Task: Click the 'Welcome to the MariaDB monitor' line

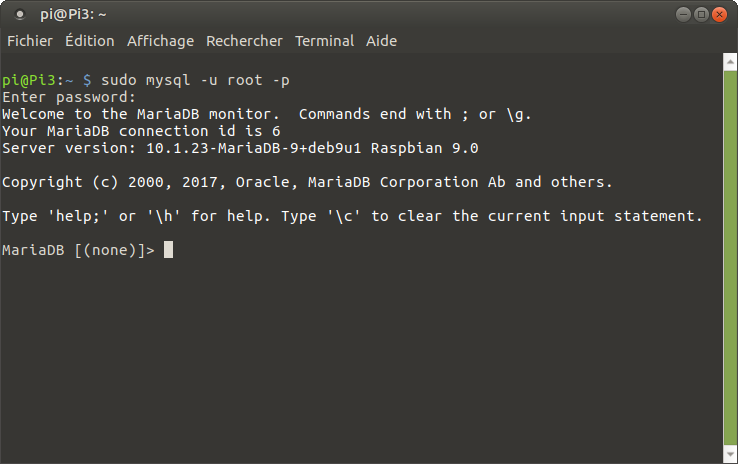Action: pyautogui.click(x=266, y=114)
